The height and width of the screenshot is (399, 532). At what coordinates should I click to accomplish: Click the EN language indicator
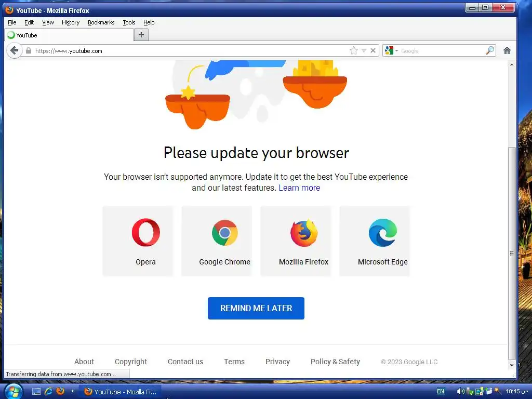point(441,392)
